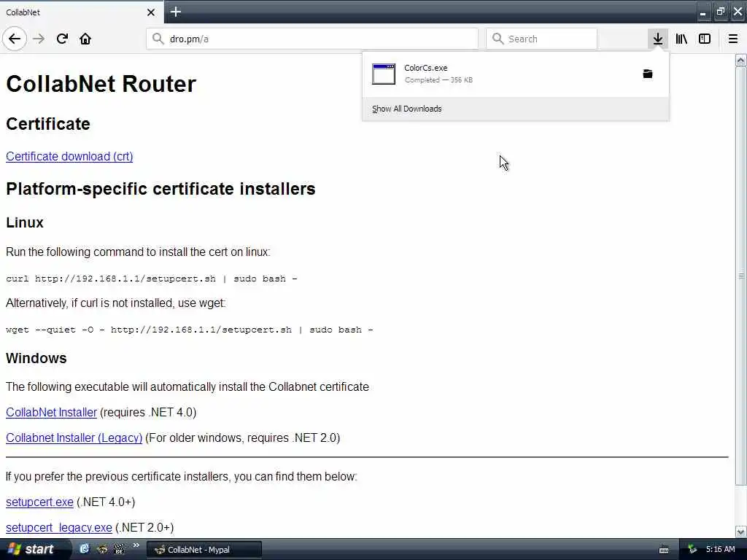Screen dimensions: 747x560
Task: Click the address bar showing dro.pm/a
Action: pyautogui.click(x=312, y=39)
